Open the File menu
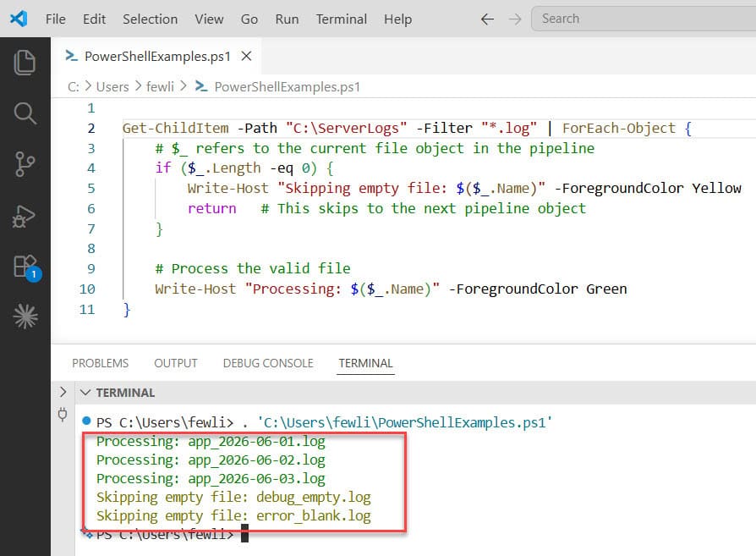Image resolution: width=756 pixels, height=556 pixels. pos(56,19)
